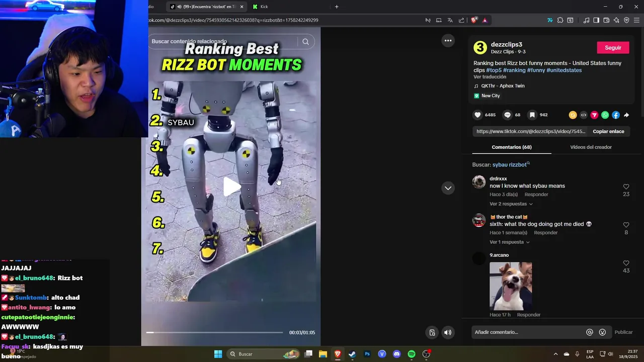Save video with the bookmark icon

[532, 115]
